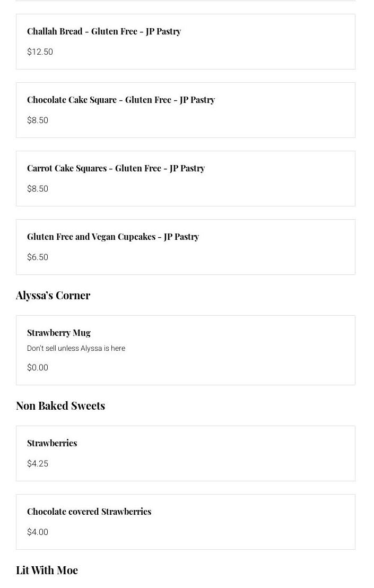Viewport: 374px width, 588px height.
Task: Select Chocolate Cake Square Gluten Free title
Action: point(121,100)
